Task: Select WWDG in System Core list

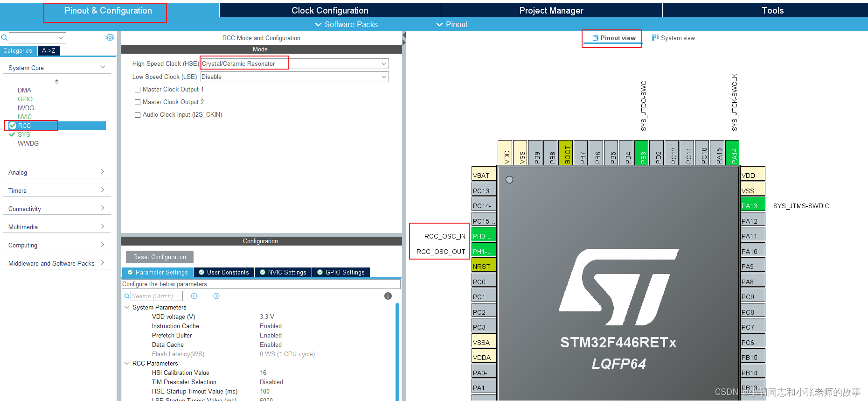Action: (28, 143)
